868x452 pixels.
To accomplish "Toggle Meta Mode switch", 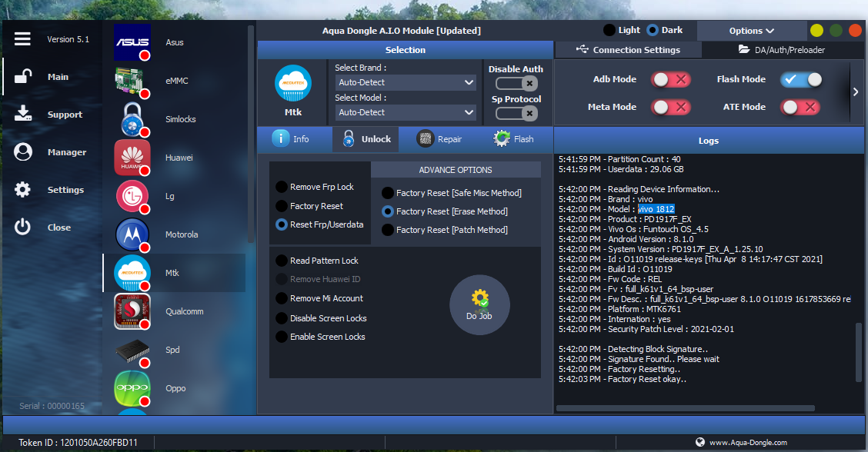I will click(x=671, y=107).
